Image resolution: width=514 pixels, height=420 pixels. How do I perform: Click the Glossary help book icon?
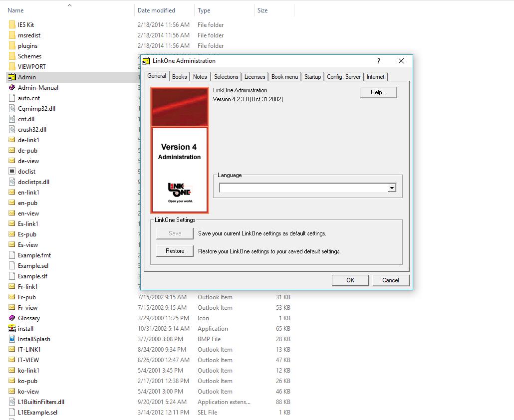click(x=12, y=318)
